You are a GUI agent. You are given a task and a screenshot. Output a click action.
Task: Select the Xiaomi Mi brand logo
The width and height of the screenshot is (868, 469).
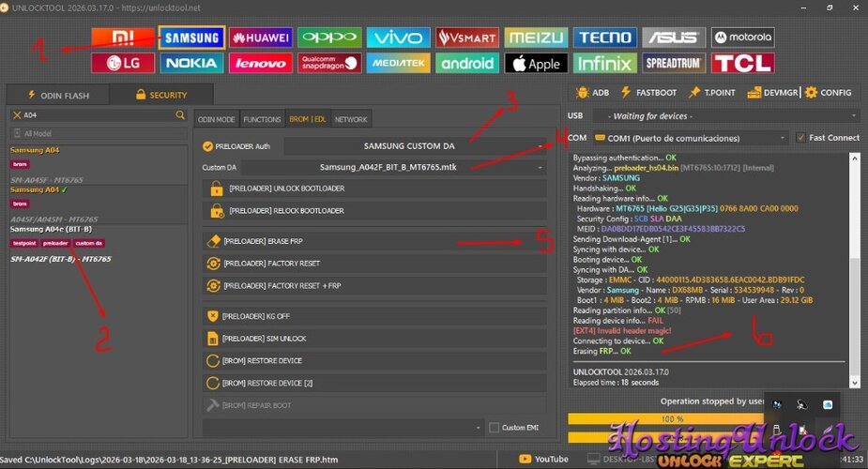tap(123, 38)
